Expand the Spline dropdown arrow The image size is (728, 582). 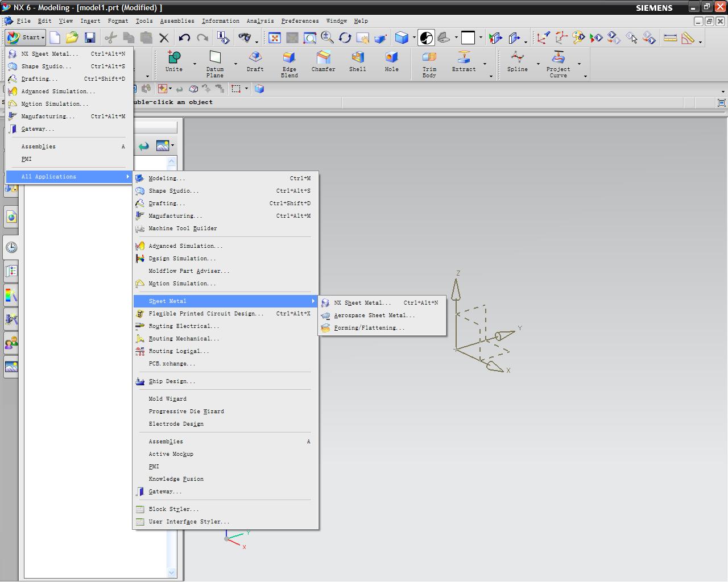point(538,64)
